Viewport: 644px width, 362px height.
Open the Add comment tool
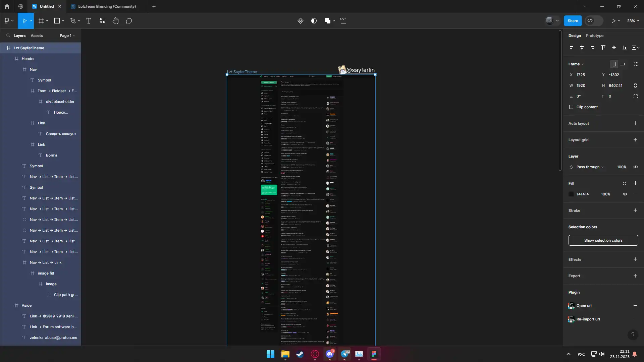coord(129,21)
